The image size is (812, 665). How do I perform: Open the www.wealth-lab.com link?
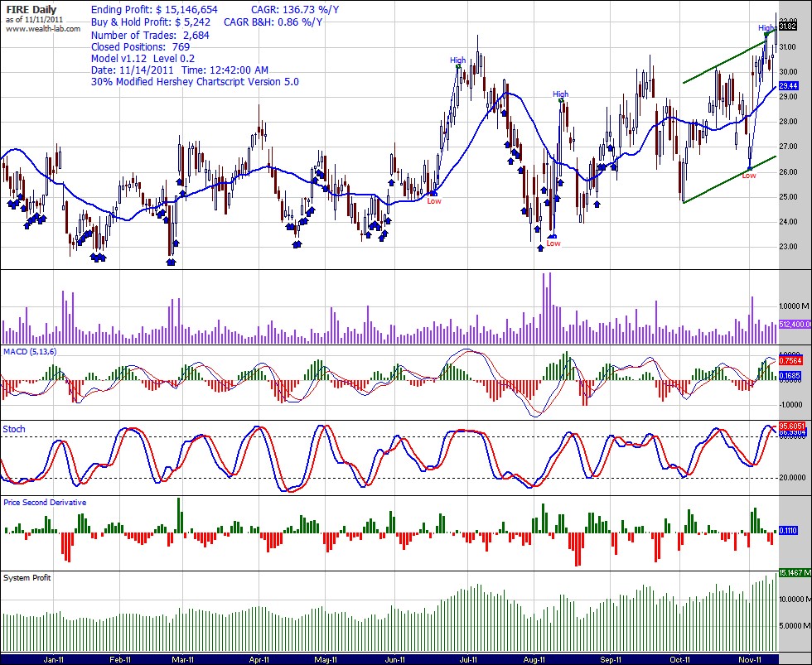click(x=43, y=29)
